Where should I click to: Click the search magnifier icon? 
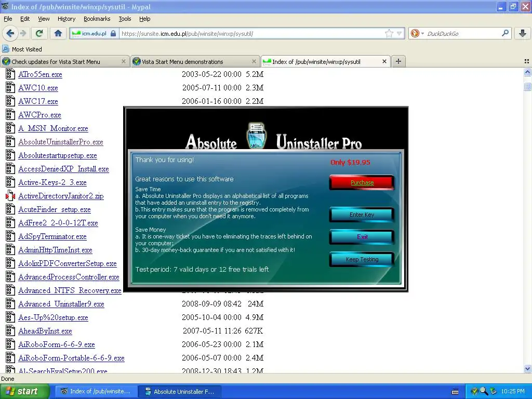point(505,33)
